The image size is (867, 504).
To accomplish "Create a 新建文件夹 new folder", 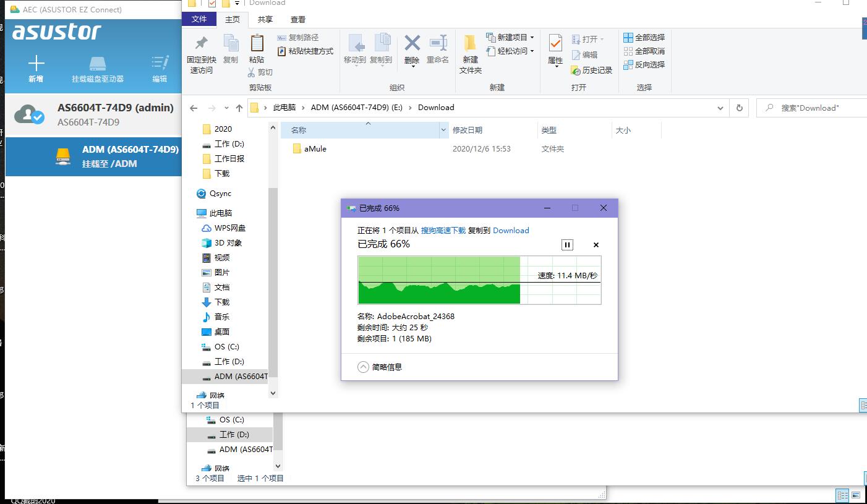I will pos(469,53).
